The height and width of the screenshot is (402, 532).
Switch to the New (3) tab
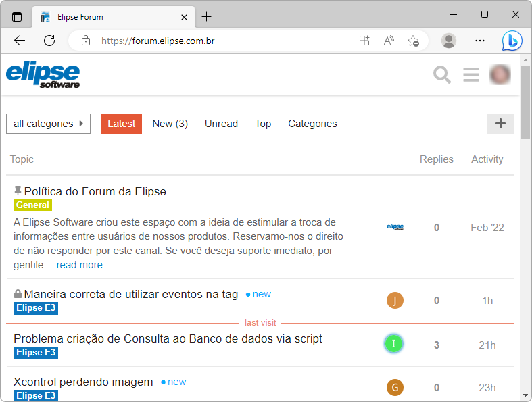click(x=170, y=124)
